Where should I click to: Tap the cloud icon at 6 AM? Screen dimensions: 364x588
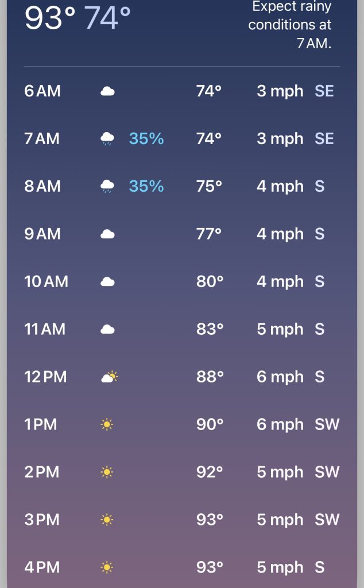(x=107, y=91)
